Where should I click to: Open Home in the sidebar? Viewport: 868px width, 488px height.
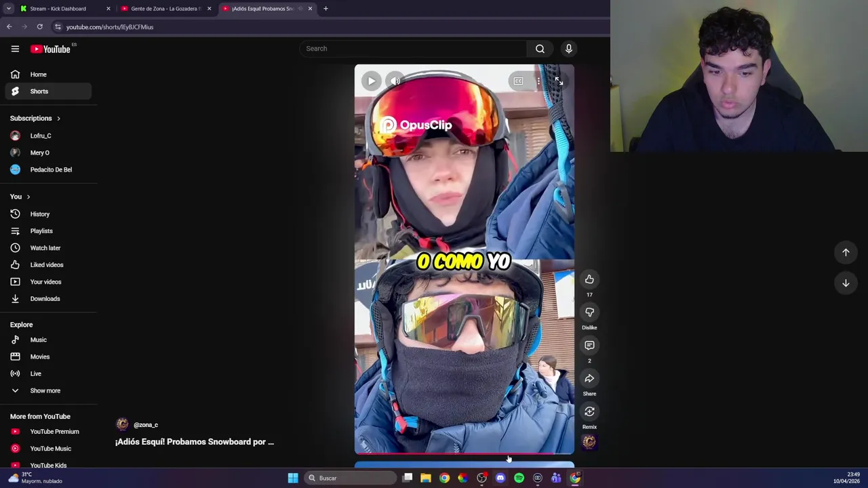48,75
